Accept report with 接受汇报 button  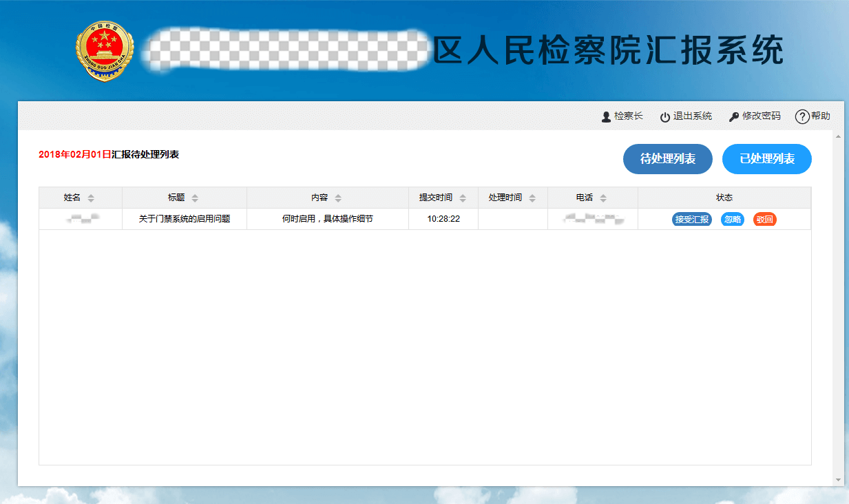point(692,220)
